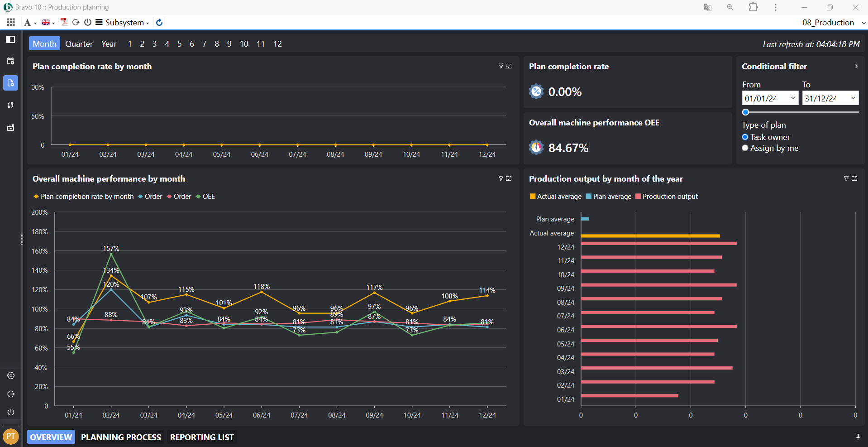Select the Task owner radio button

coord(745,137)
